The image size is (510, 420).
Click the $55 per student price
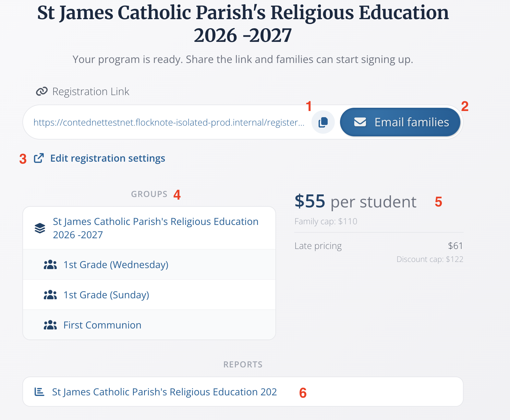coord(355,202)
